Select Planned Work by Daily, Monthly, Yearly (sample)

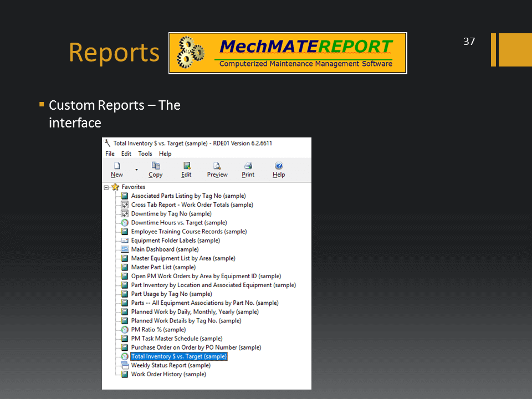[195, 312]
